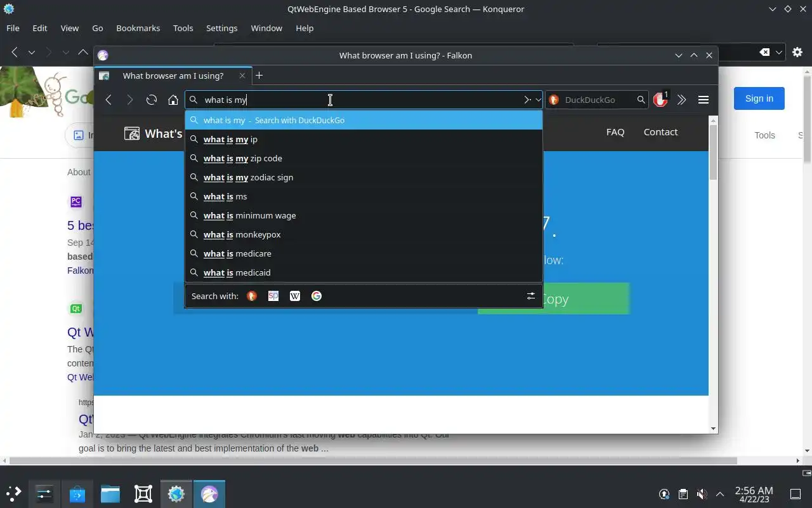Show hidden toolbar items double-chevron in Falkon
The height and width of the screenshot is (508, 812).
pyautogui.click(x=682, y=100)
